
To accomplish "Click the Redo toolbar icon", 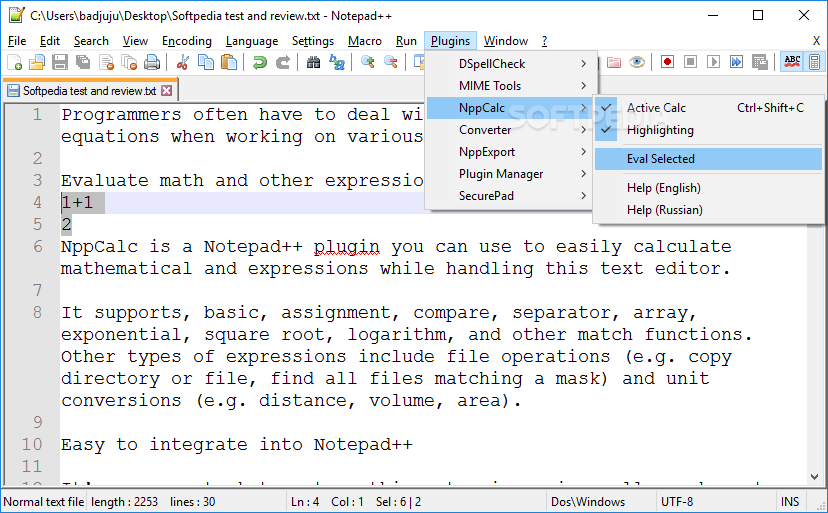I will 283,62.
